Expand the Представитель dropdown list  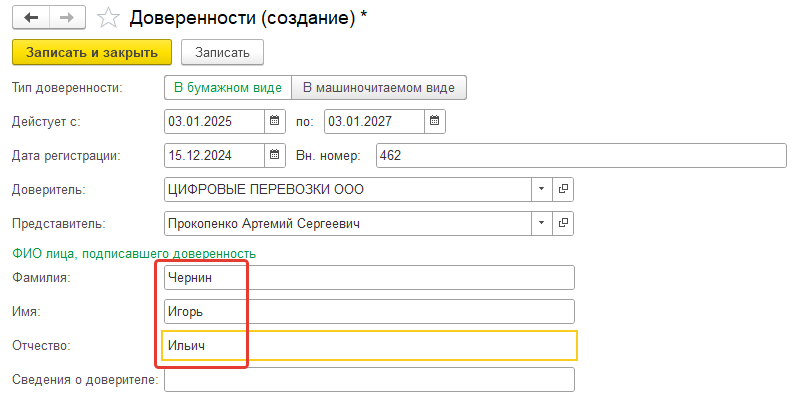click(541, 223)
